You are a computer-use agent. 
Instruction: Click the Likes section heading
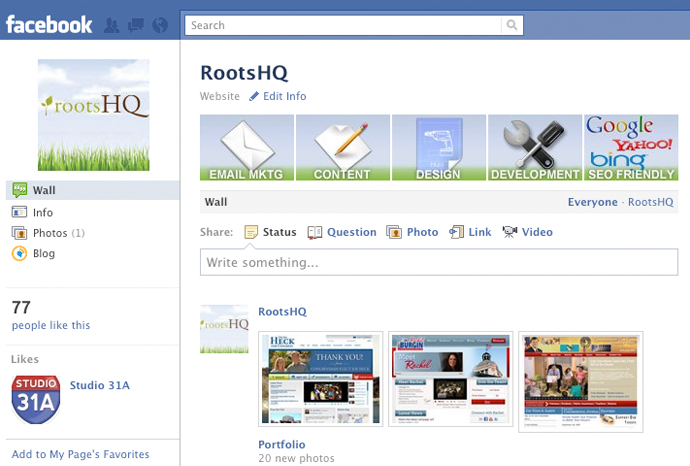click(25, 359)
